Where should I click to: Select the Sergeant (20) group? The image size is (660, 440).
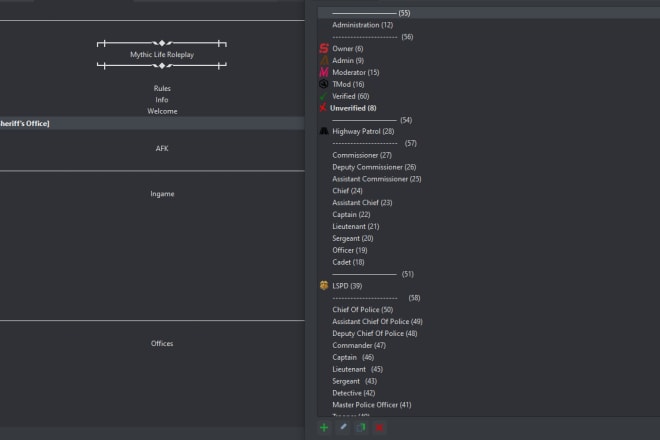pyautogui.click(x=353, y=238)
